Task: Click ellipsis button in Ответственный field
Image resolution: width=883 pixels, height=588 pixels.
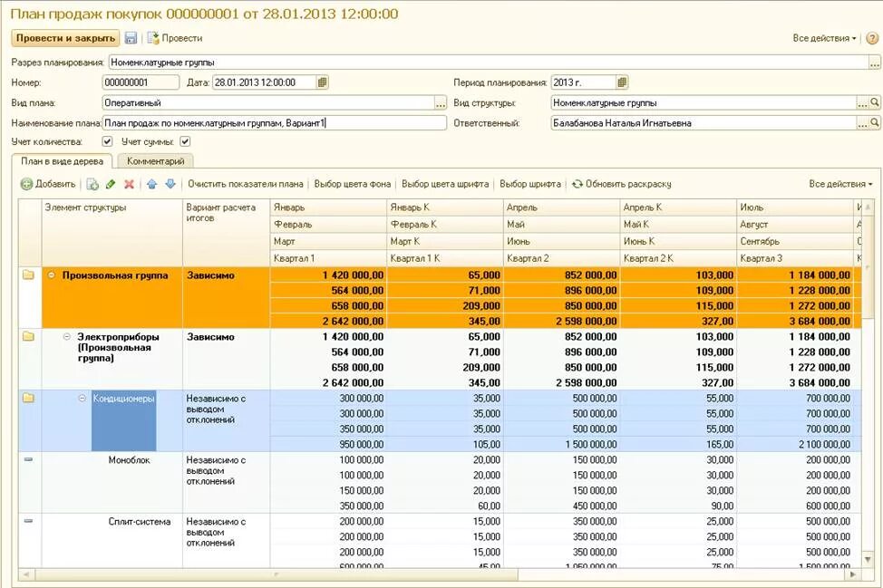Action: [x=862, y=123]
